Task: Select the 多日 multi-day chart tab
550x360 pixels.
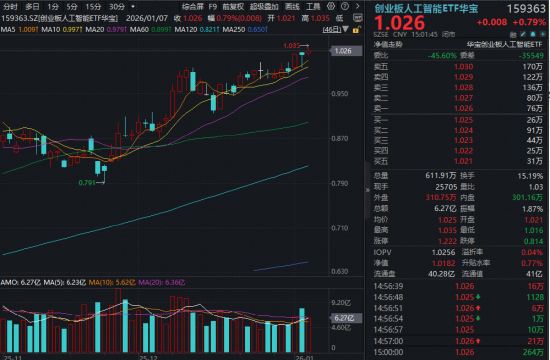Action: coord(32,7)
